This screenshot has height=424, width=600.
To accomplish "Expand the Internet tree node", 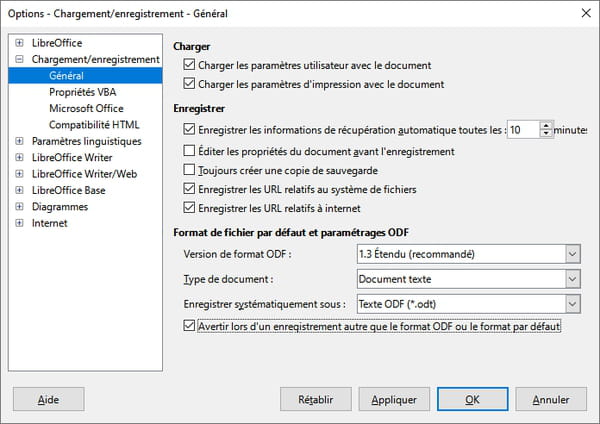I will click(x=19, y=223).
